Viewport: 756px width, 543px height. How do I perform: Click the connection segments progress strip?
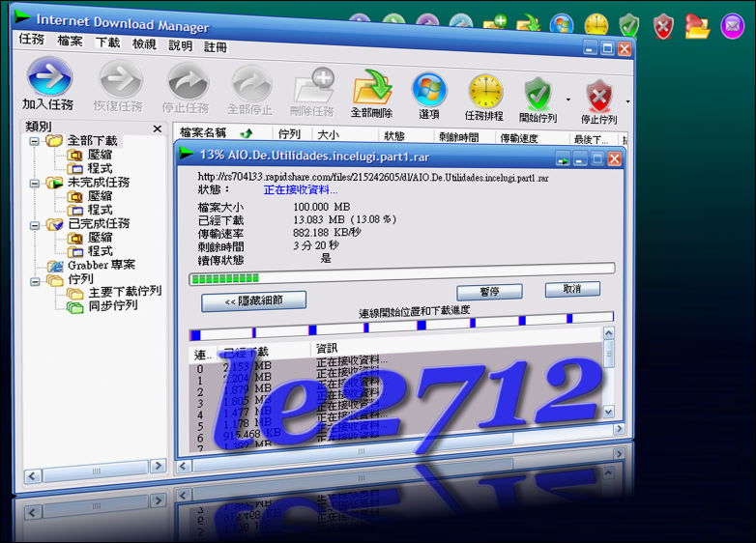[x=401, y=326]
